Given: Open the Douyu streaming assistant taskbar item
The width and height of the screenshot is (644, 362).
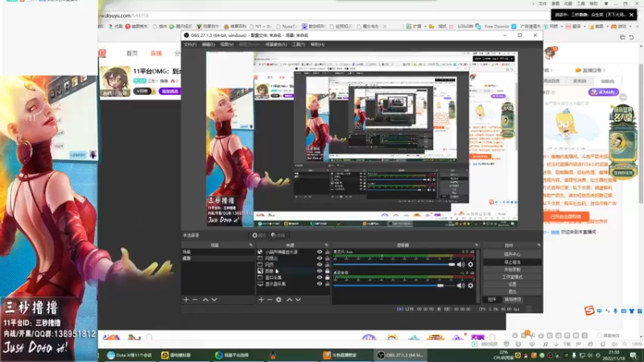Looking at the screenshot, I should point(340,355).
